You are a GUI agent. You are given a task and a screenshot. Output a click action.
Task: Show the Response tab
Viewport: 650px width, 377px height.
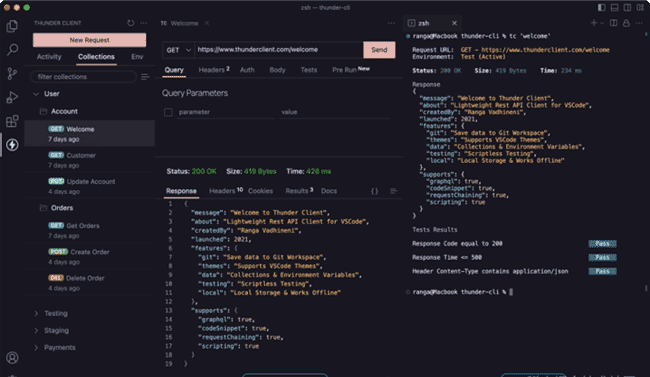point(181,191)
